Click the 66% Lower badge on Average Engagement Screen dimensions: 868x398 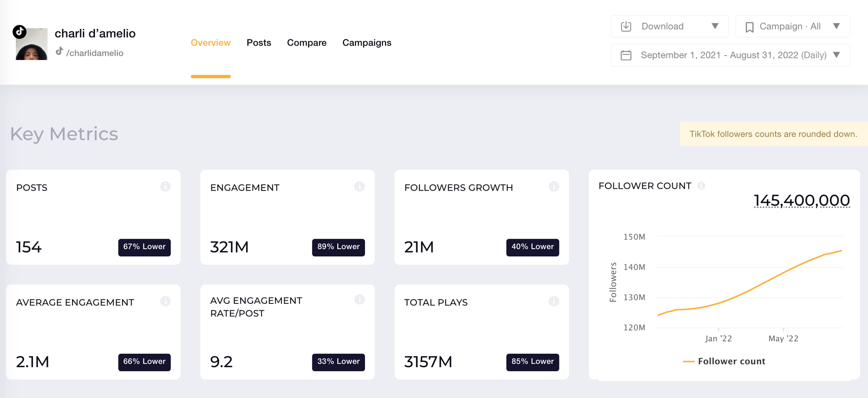tap(145, 362)
